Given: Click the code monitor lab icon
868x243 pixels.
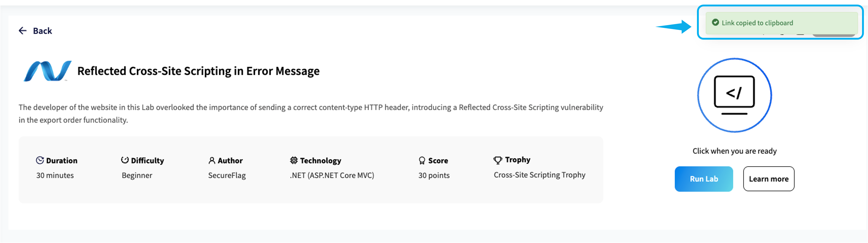Looking at the screenshot, I should click(x=734, y=95).
